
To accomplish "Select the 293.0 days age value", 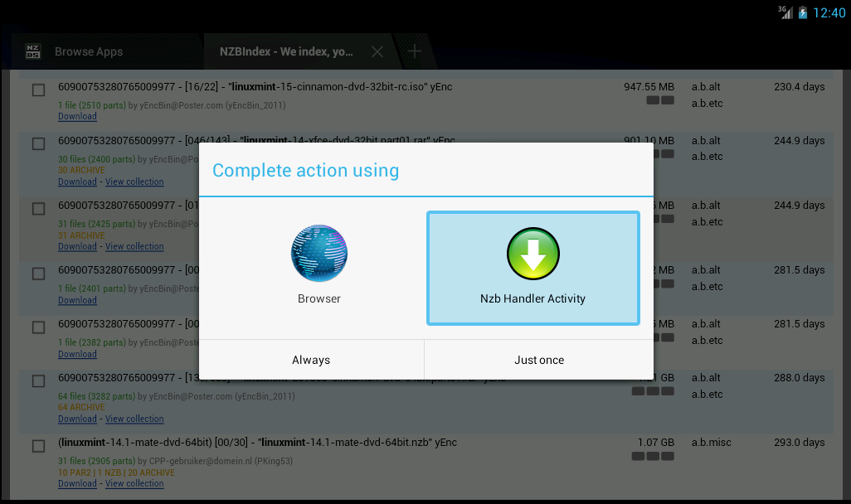I will pyautogui.click(x=800, y=443).
